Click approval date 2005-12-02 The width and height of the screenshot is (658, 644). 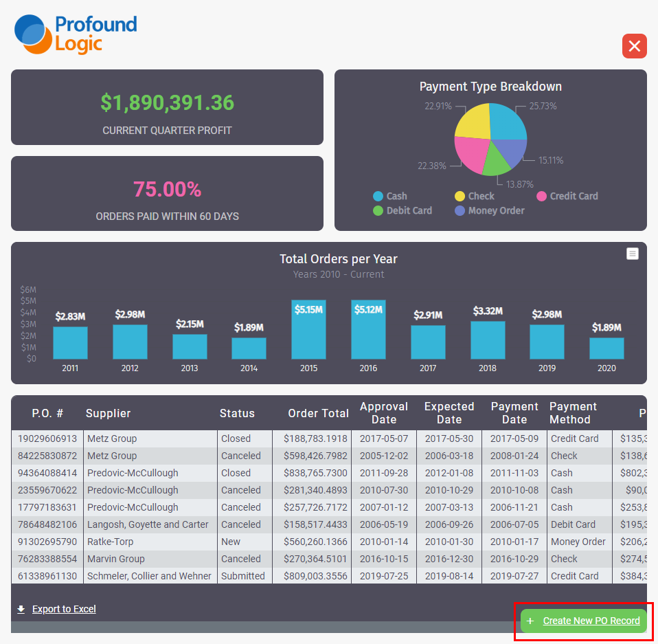[384, 456]
